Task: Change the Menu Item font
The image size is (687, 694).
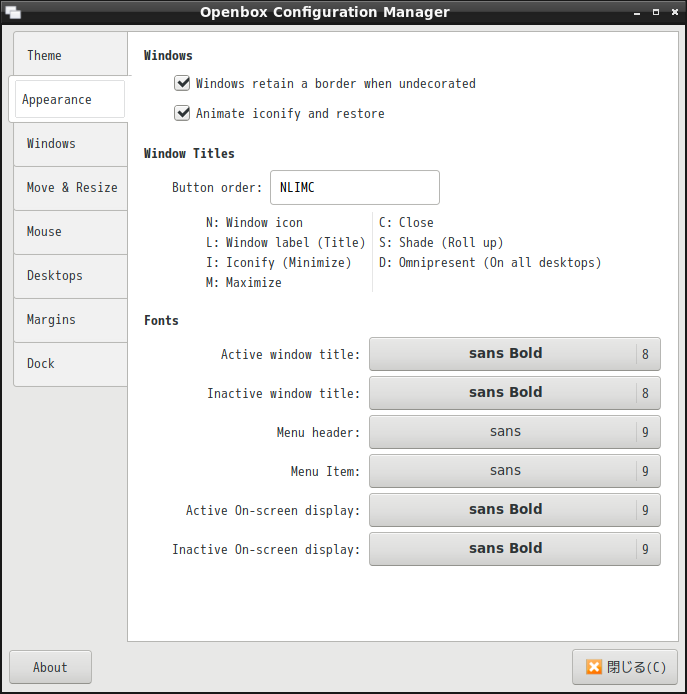Action: (x=514, y=470)
